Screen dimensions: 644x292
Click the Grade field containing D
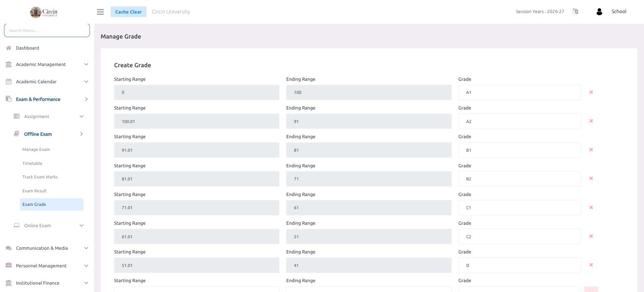(520, 265)
